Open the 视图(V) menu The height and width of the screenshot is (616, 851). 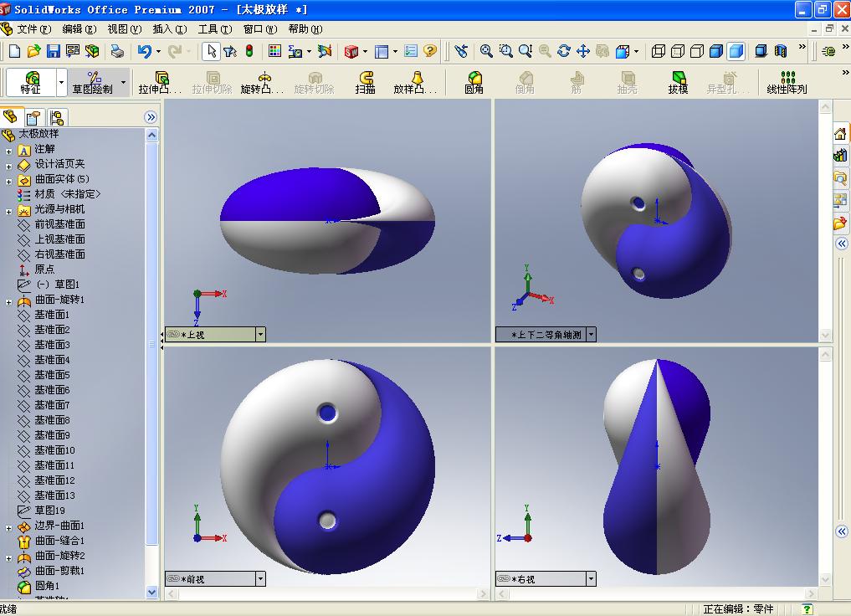coord(125,28)
